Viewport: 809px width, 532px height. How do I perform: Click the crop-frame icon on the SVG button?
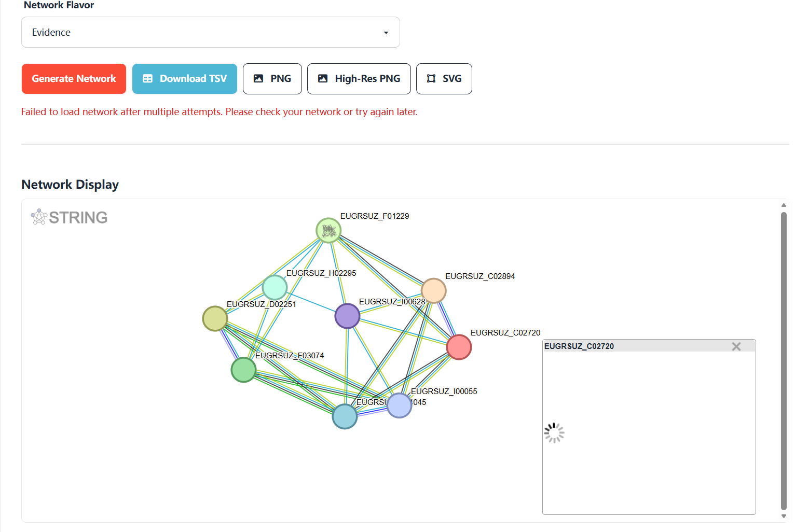431,78
